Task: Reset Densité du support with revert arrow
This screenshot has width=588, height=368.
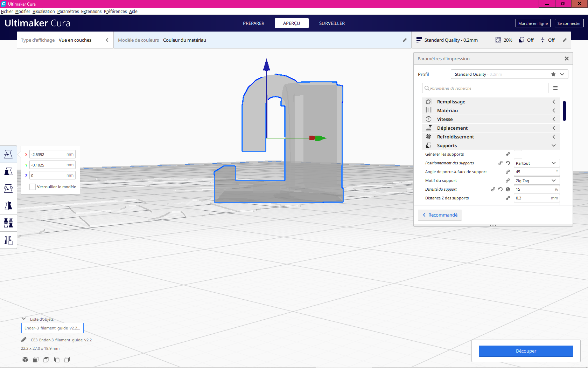Action: [x=500, y=189]
